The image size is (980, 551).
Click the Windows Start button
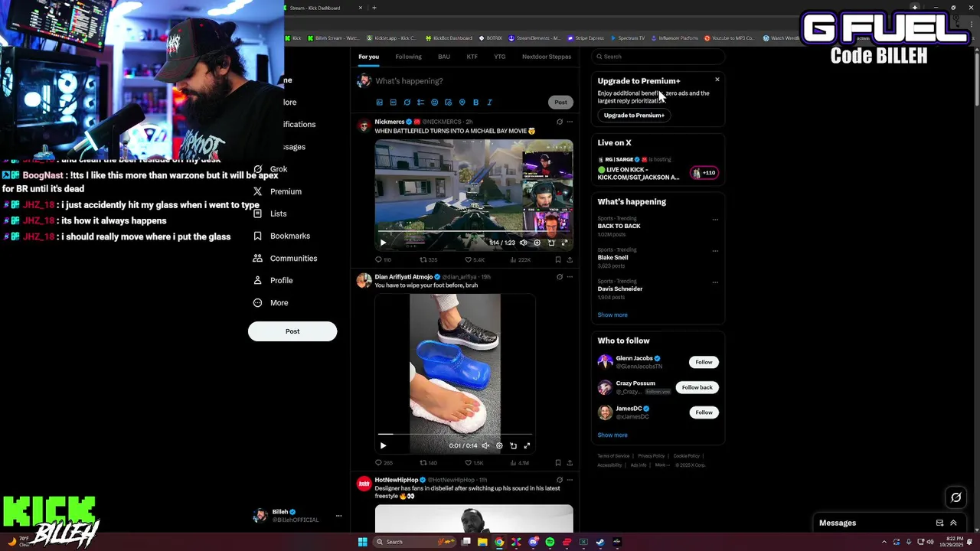pyautogui.click(x=362, y=542)
